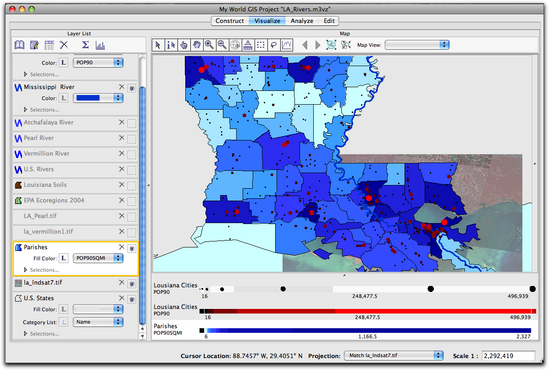The width and height of the screenshot is (549, 370).
Task: Go to previous map view arrow
Action: click(x=305, y=45)
